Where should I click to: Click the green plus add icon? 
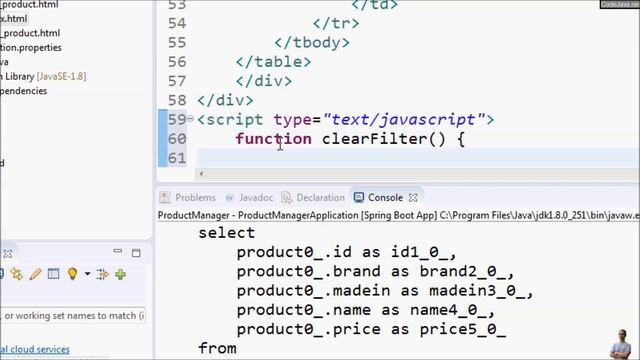pyautogui.click(x=120, y=274)
